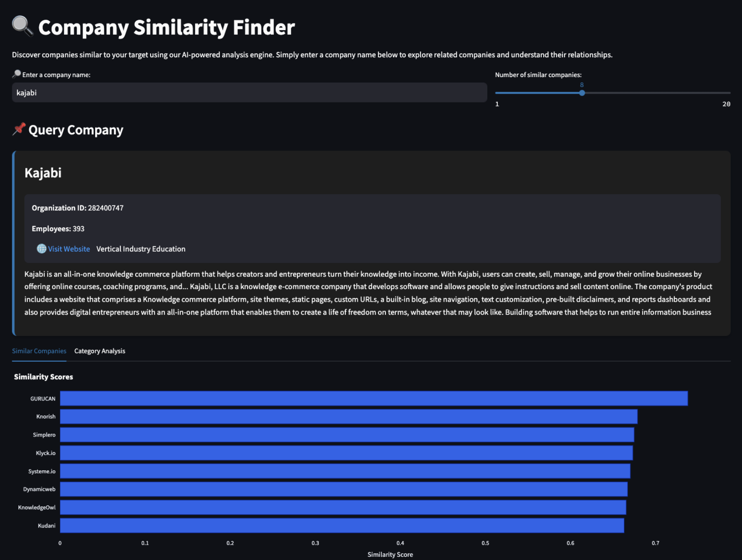This screenshot has height=560, width=742.
Task: Select the Similar Companies tab
Action: (x=39, y=351)
